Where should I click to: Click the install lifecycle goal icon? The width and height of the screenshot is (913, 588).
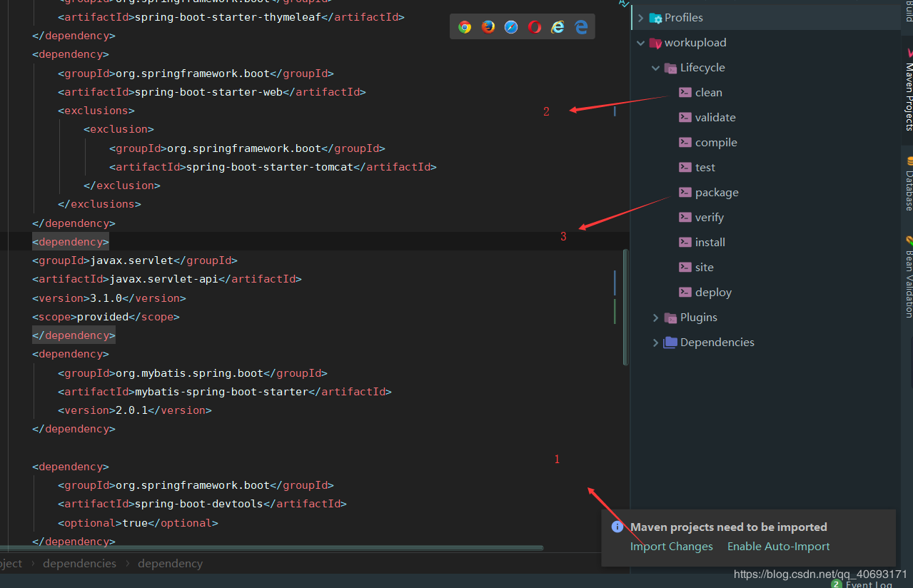(x=685, y=242)
